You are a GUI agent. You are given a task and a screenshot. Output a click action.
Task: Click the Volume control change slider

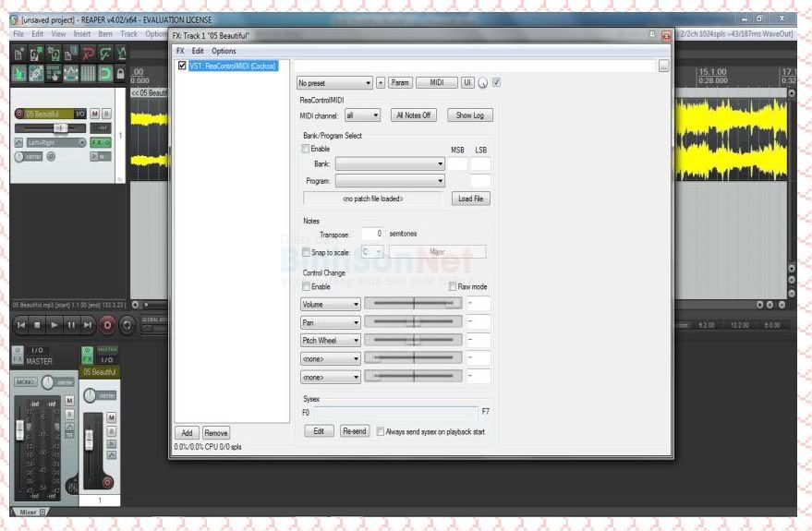click(x=413, y=304)
